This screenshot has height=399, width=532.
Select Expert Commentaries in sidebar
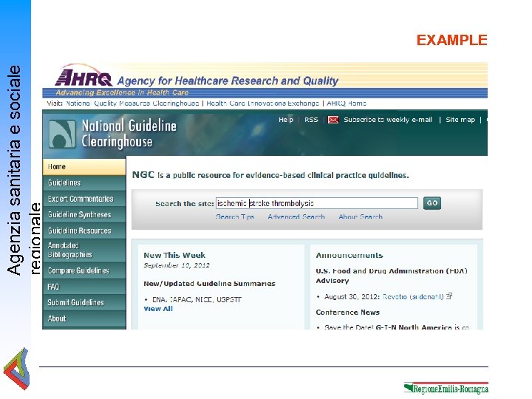point(84,199)
